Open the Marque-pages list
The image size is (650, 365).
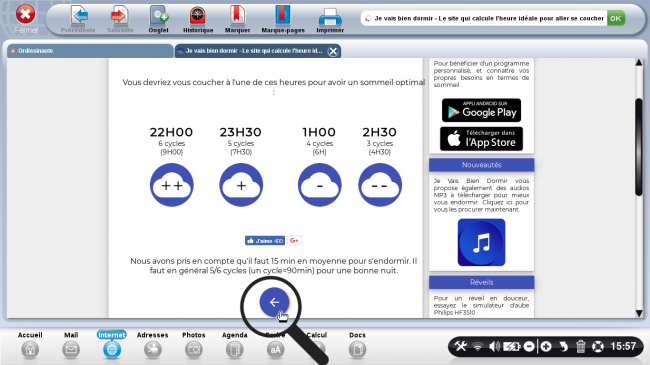click(283, 19)
